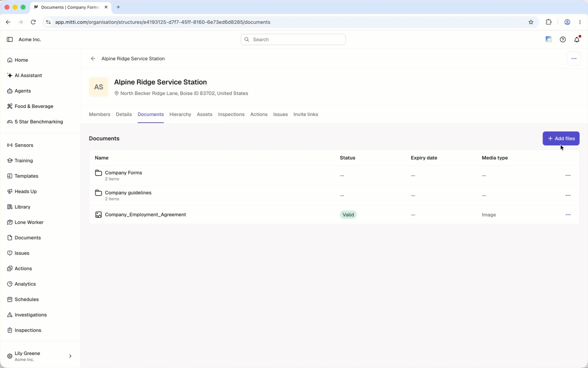Open Sensors in the sidebar
The image size is (588, 368).
point(20,145)
